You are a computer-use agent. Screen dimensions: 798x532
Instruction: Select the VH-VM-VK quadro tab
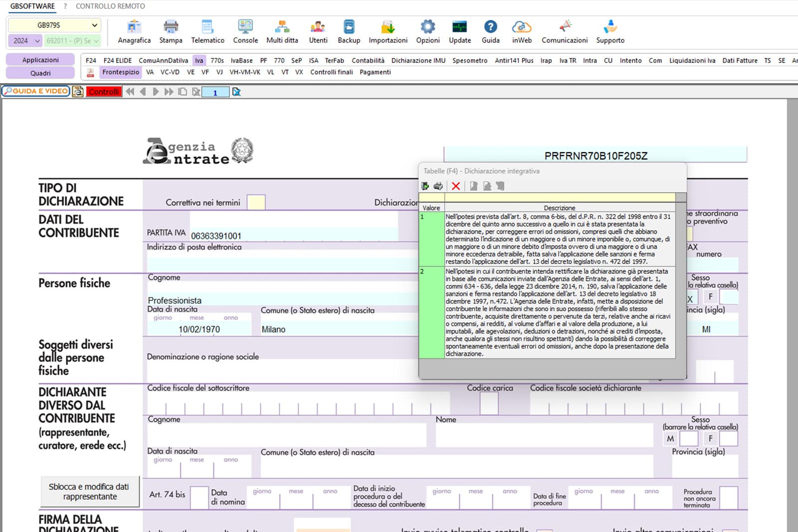point(244,72)
